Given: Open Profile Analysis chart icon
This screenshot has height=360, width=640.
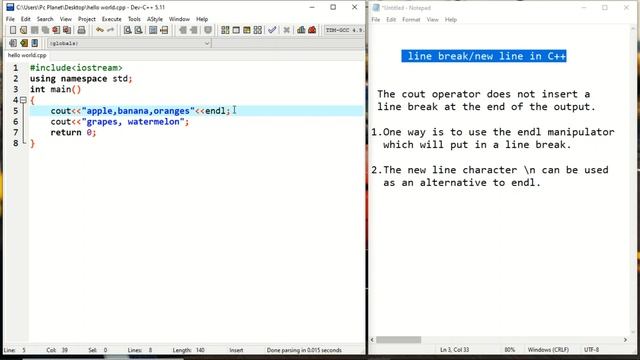Looking at the screenshot, I should 301,30.
